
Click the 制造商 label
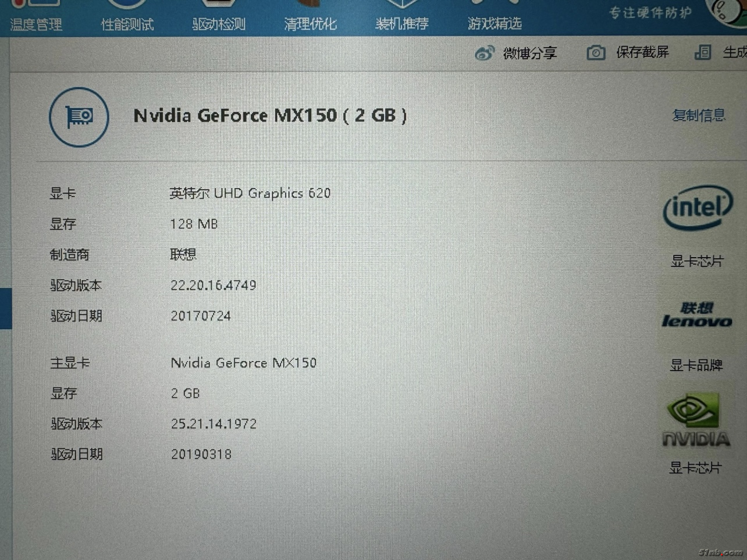(70, 255)
